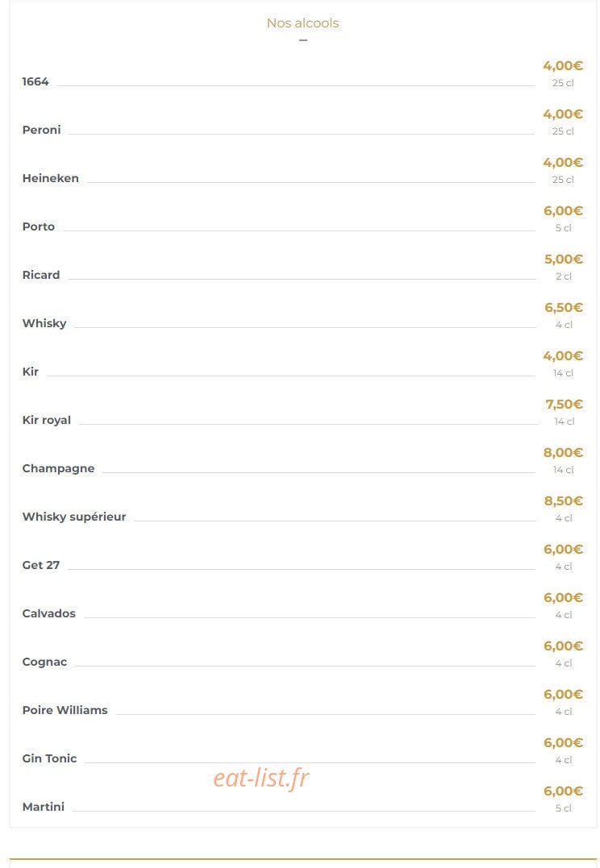600x868 pixels.
Task: Select the Peroni menu item
Action: coord(42,130)
